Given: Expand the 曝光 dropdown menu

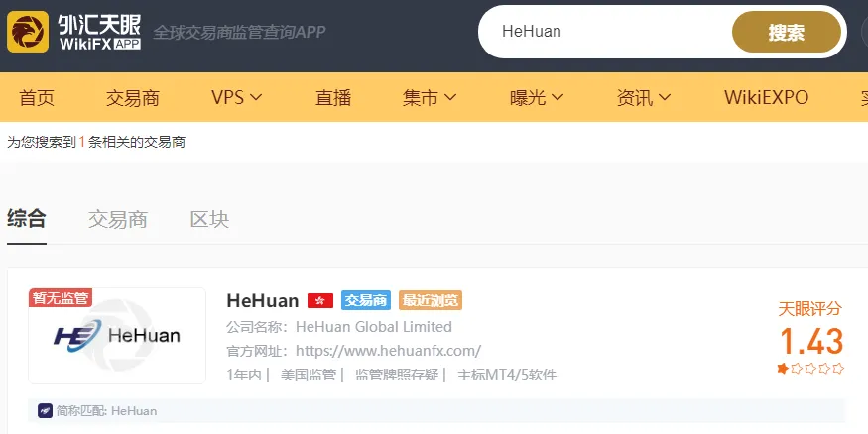Looking at the screenshot, I should click(x=537, y=97).
